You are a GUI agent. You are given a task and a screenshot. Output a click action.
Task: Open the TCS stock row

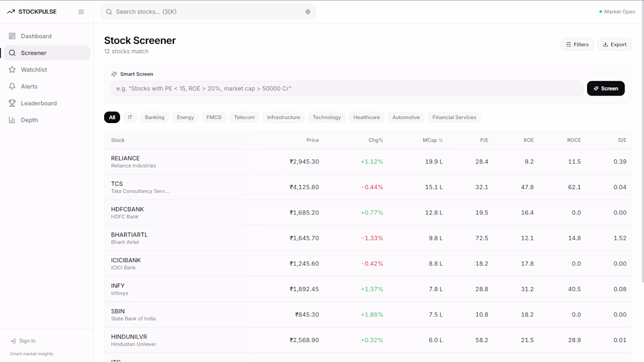pos(368,187)
